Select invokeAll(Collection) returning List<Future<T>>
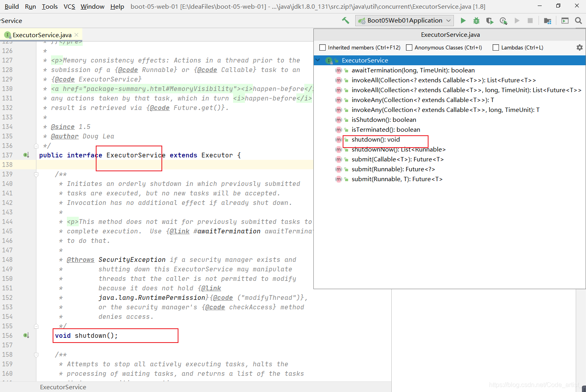The width and height of the screenshot is (586, 392). click(444, 80)
